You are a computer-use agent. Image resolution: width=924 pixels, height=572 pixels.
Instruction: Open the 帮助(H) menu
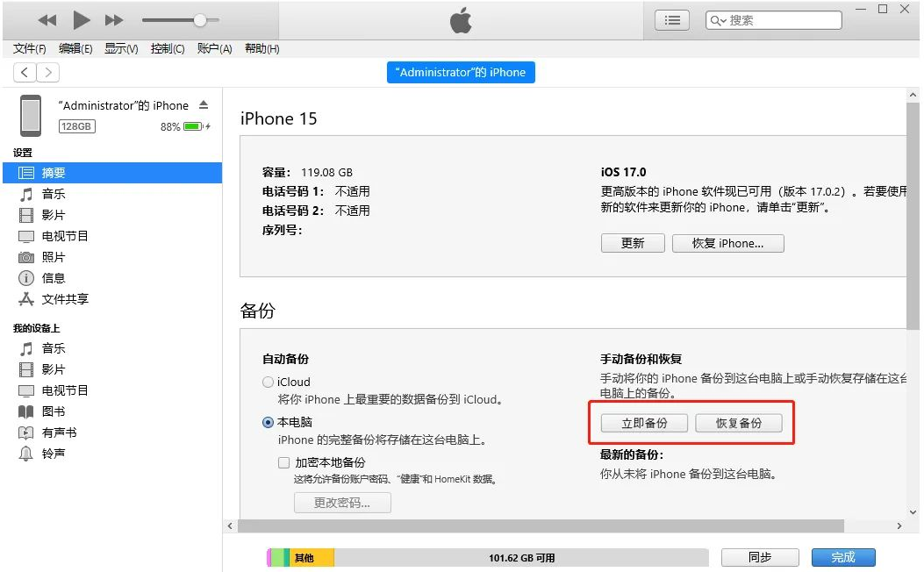tap(259, 49)
